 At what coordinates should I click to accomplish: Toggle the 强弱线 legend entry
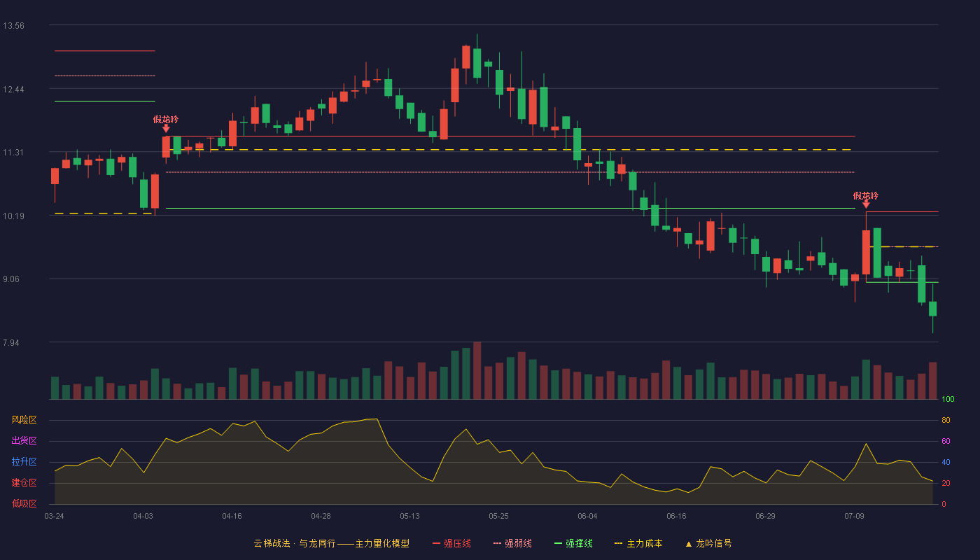(x=512, y=544)
